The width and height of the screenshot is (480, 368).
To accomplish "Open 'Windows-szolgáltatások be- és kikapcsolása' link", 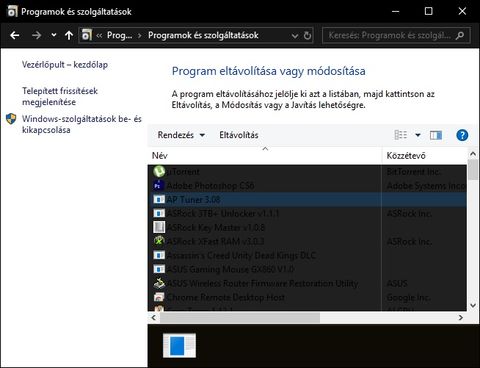I will [x=82, y=124].
